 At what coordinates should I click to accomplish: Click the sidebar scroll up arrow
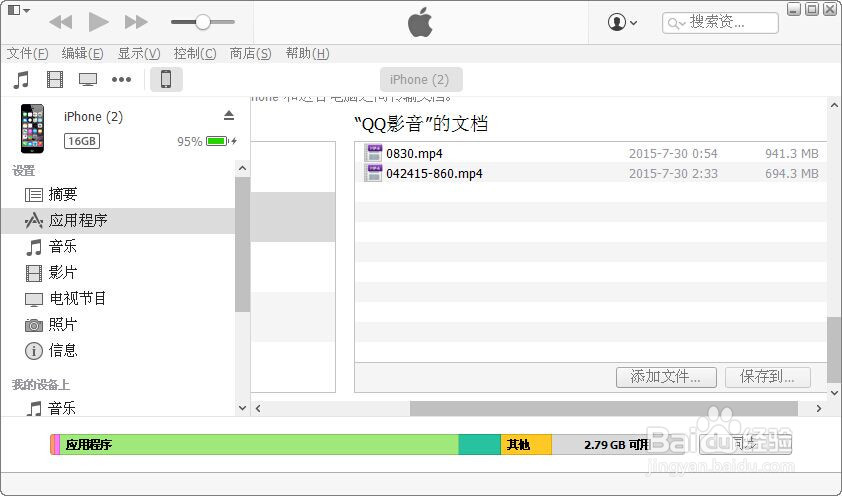tap(242, 169)
